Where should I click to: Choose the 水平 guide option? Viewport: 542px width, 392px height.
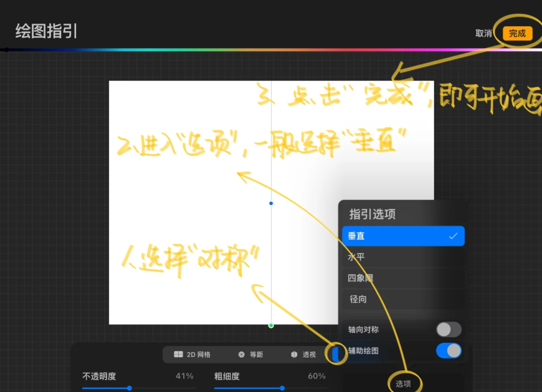pos(403,257)
